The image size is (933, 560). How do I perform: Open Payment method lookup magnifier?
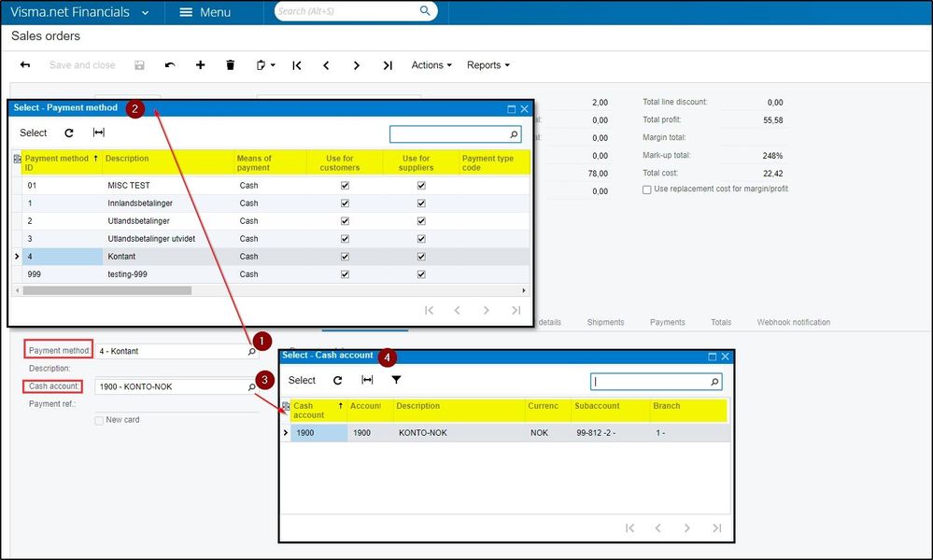(x=252, y=351)
